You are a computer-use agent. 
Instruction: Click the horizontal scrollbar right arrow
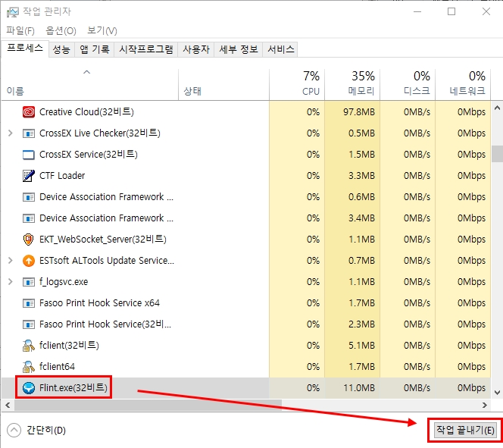tap(485, 406)
